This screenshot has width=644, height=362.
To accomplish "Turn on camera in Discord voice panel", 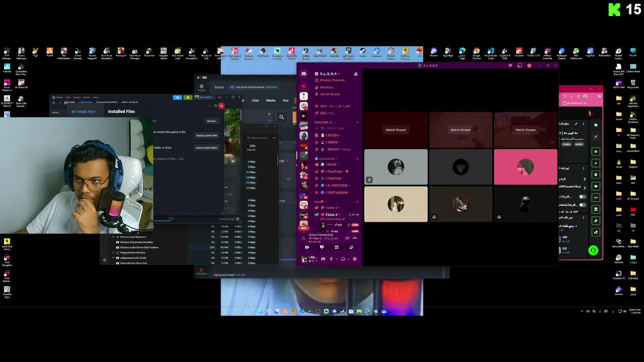I will 307,247.
